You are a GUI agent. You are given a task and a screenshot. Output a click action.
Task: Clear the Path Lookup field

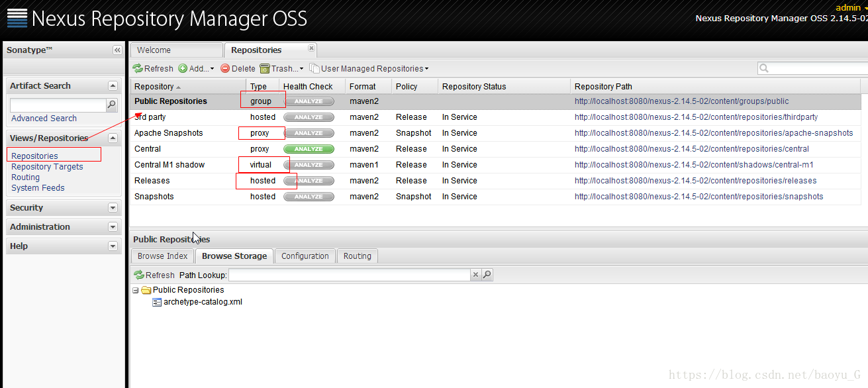tap(475, 275)
